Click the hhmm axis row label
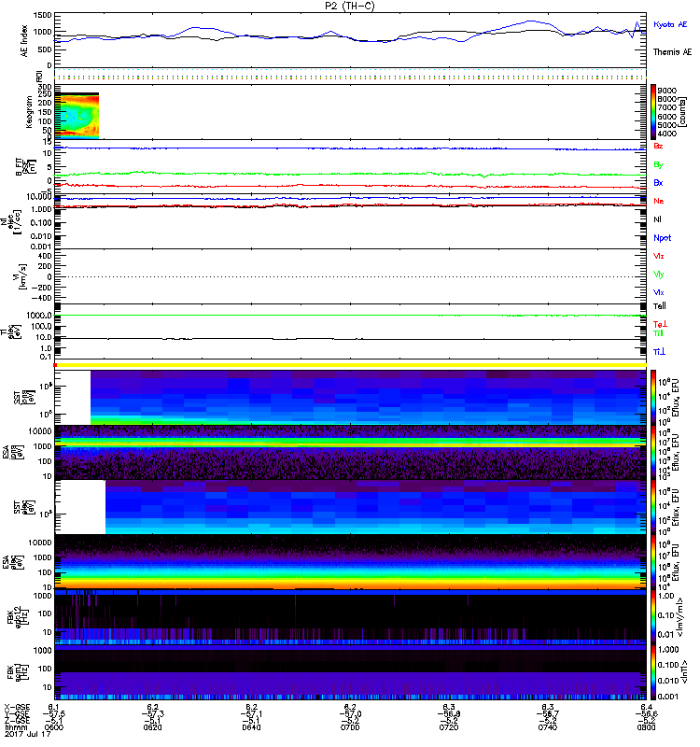700x747 pixels. click(x=14, y=727)
